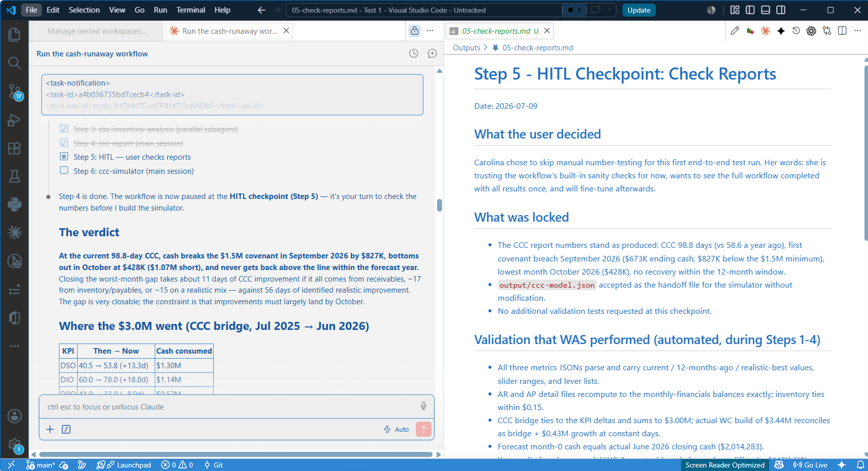Open remote window indicator in status bar

(x=11, y=465)
